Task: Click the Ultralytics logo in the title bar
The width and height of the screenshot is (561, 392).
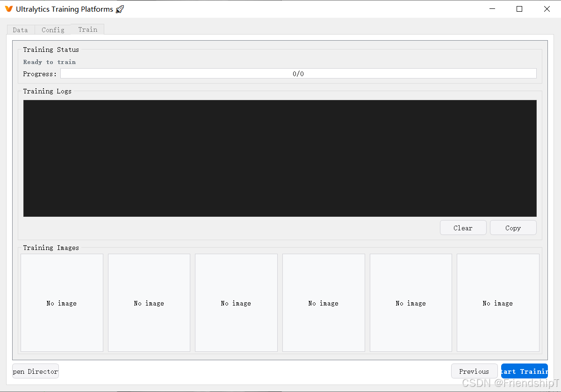Action: pos(8,8)
